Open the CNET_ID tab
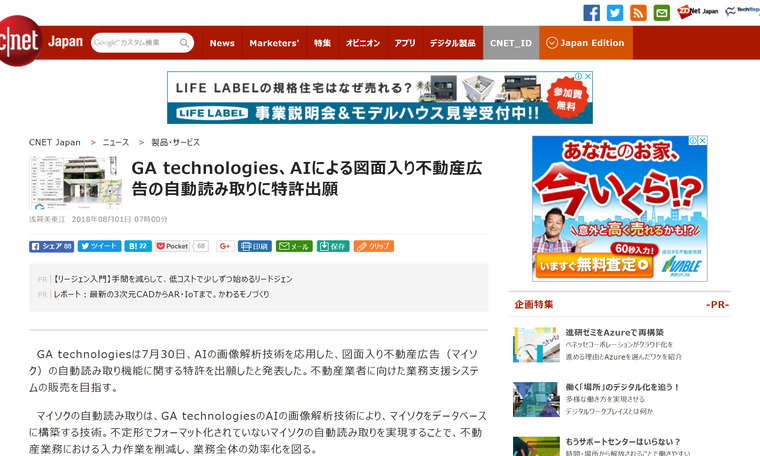The image size is (760, 456). point(511,43)
